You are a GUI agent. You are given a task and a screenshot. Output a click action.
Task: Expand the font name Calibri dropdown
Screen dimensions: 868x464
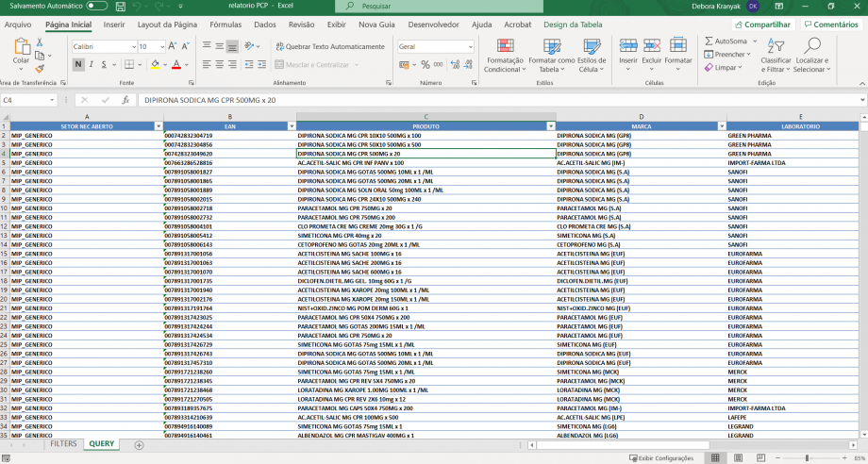[133, 46]
